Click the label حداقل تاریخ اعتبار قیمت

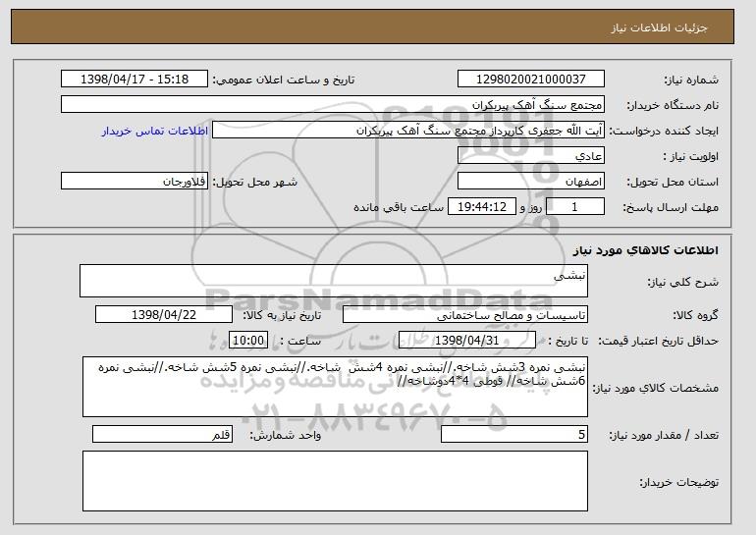coord(658,341)
